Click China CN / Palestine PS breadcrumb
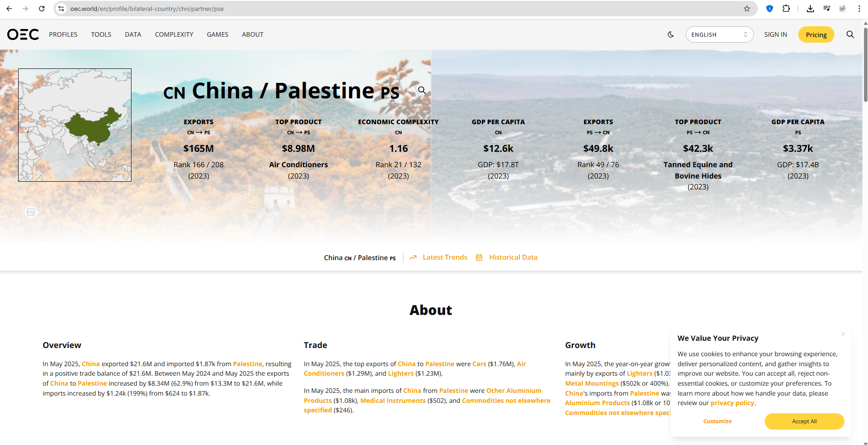Image resolution: width=868 pixels, height=445 pixels. [x=360, y=258]
